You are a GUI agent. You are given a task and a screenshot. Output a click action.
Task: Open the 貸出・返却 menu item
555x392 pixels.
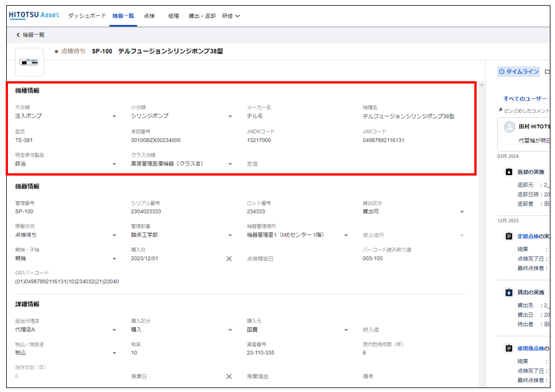[202, 15]
